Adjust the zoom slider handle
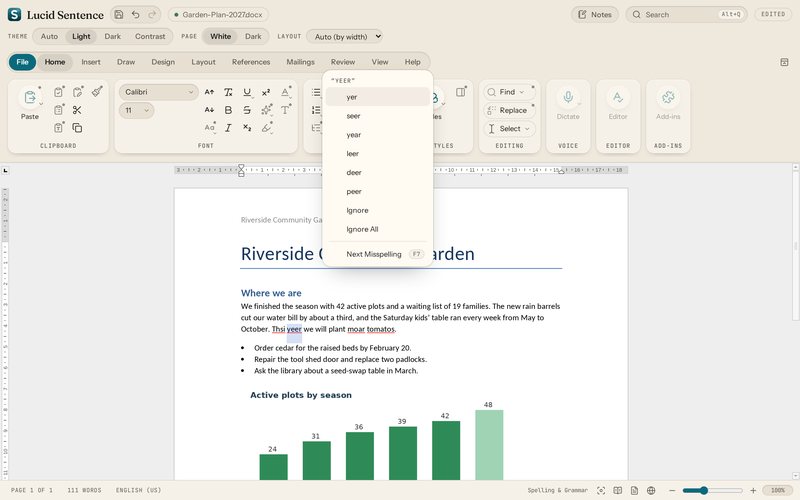Image resolution: width=800 pixels, height=500 pixels. tap(704, 490)
